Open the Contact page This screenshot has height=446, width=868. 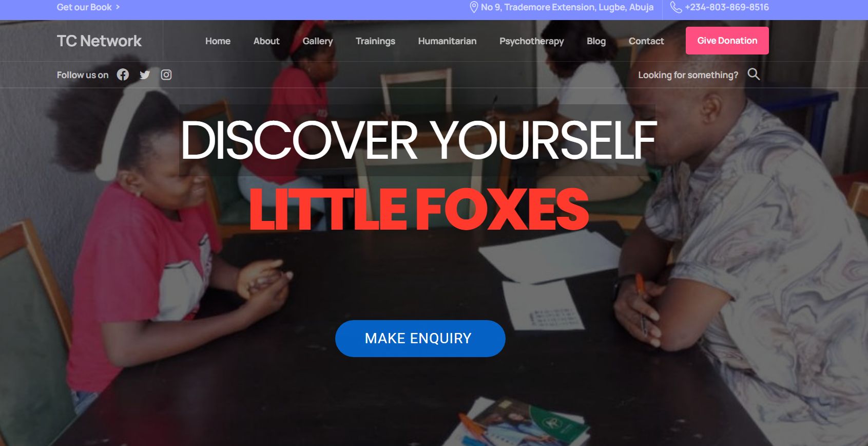point(646,41)
